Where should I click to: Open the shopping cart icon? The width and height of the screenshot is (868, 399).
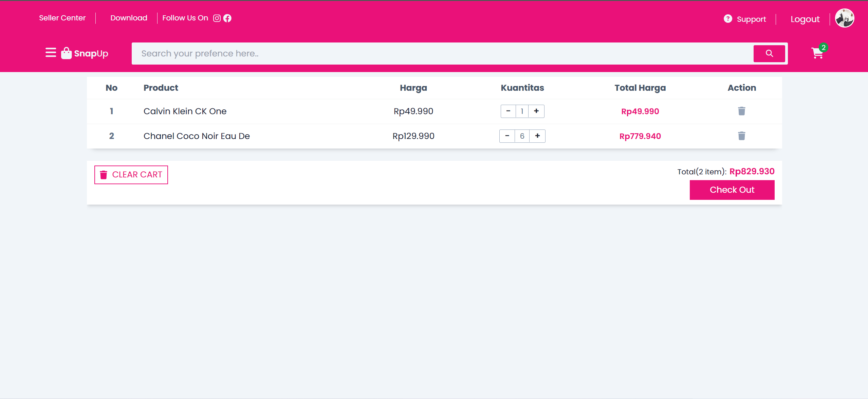coord(817,53)
